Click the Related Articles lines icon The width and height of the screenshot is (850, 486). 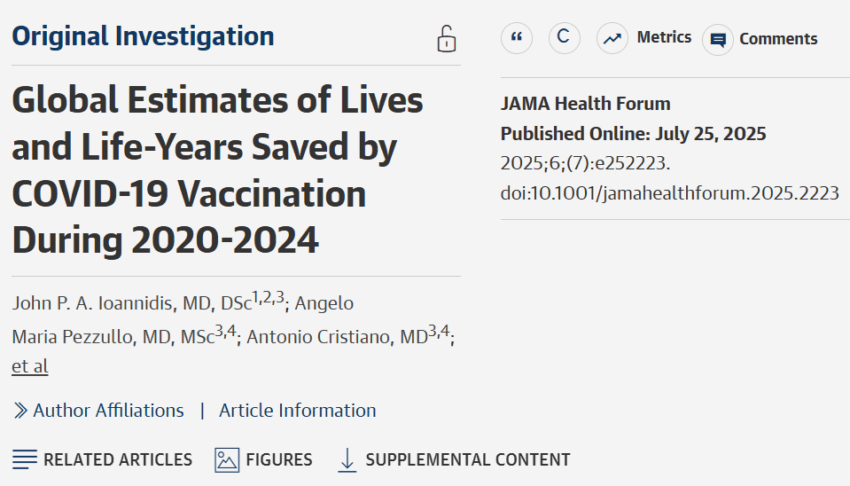tap(24, 459)
